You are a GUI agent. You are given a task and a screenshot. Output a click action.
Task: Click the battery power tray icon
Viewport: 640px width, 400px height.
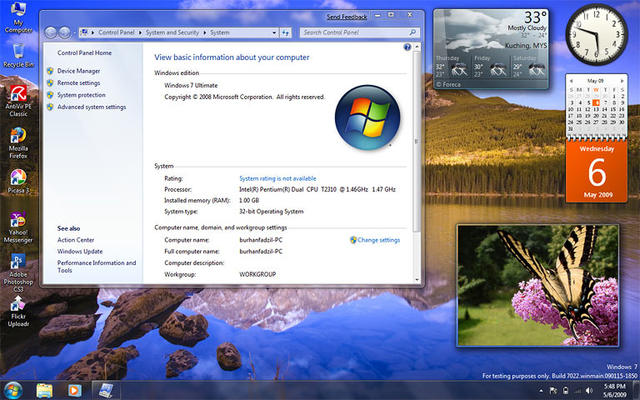pos(566,391)
